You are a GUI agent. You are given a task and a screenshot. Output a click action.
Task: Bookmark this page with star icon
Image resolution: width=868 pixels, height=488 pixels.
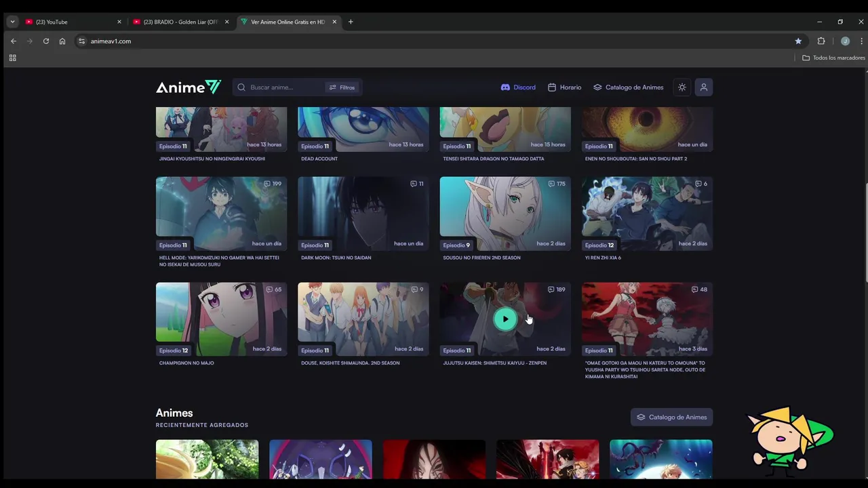(x=798, y=41)
